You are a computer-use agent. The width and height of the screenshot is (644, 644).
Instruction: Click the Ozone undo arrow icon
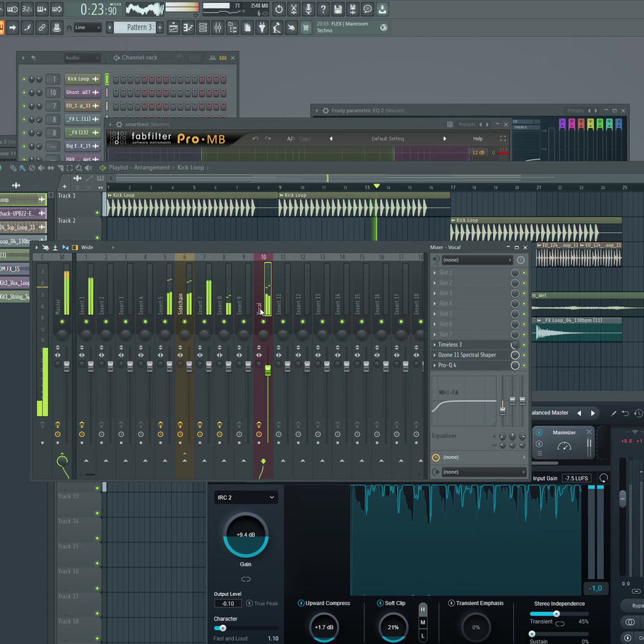point(625,413)
